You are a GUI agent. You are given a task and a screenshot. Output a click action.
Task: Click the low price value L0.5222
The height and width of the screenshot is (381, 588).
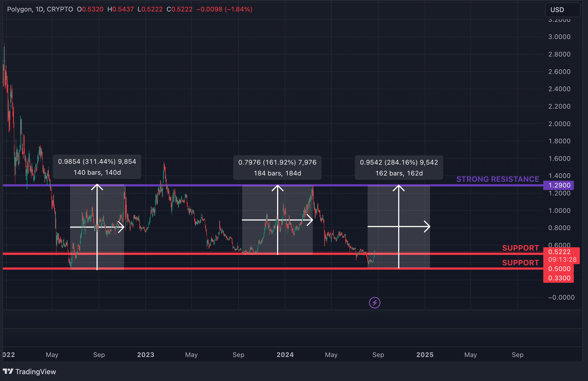point(150,9)
